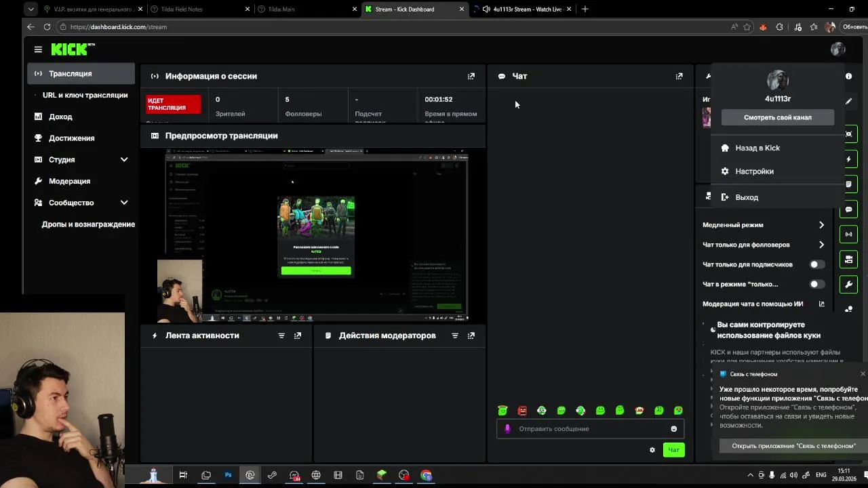The height and width of the screenshot is (488, 868).
Task: Open Модерация чата с помощью ИИ external link
Action: 821,304
